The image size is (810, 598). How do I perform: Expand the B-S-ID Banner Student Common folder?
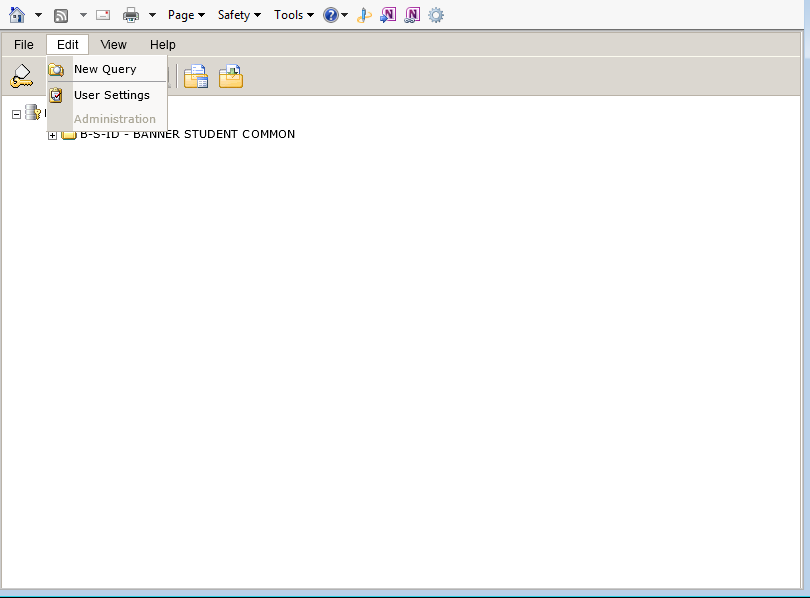[52, 135]
